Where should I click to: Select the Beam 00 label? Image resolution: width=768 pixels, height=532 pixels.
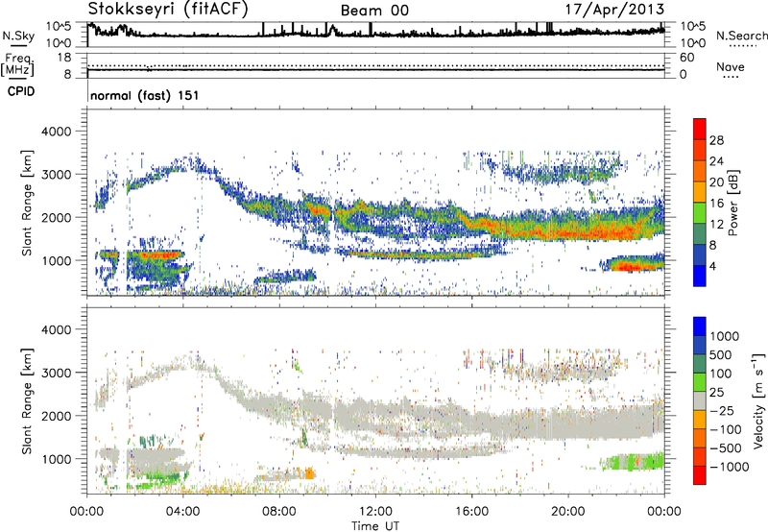coord(374,11)
